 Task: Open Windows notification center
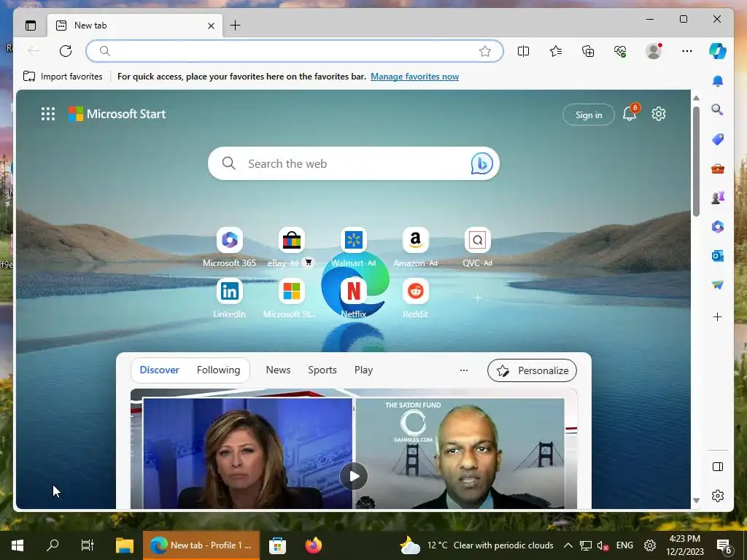tap(724, 546)
